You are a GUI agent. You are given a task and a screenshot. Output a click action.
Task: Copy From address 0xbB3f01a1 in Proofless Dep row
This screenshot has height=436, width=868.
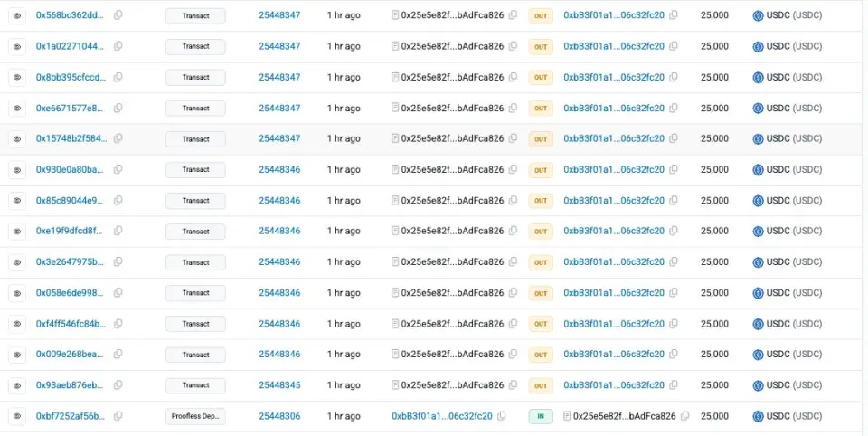point(502,416)
